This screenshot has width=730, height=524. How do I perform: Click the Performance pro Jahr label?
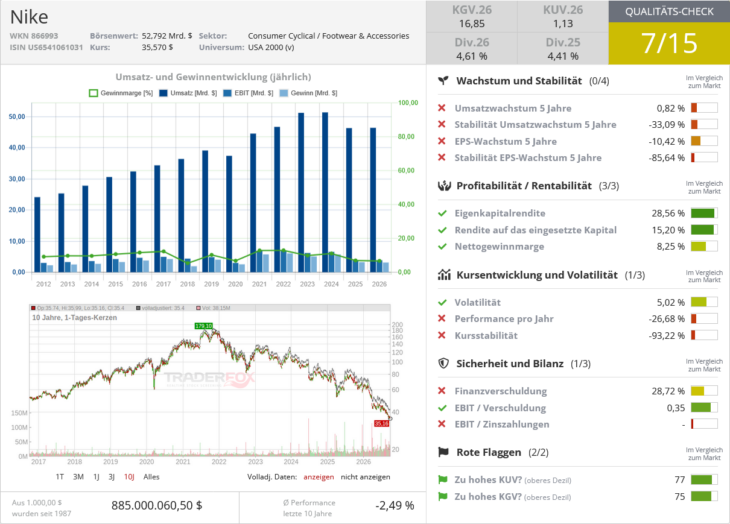coord(504,319)
